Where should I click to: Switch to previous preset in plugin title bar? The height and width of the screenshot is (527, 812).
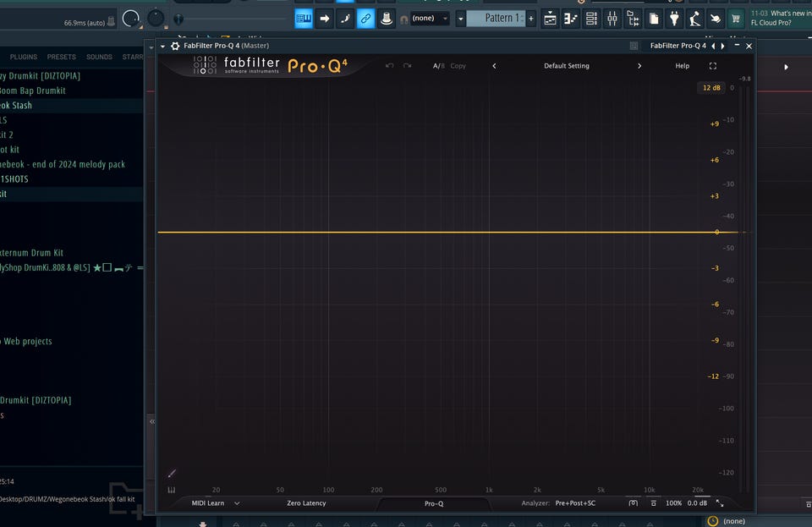[x=713, y=46]
